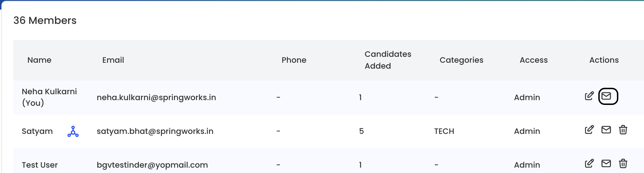
Task: Click the Email column header
Action: pos(113,60)
